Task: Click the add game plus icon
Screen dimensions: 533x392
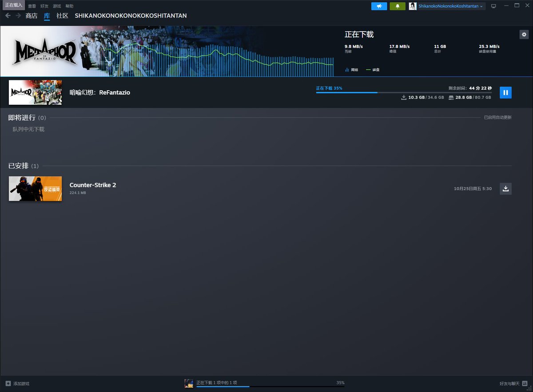Action: (8, 384)
